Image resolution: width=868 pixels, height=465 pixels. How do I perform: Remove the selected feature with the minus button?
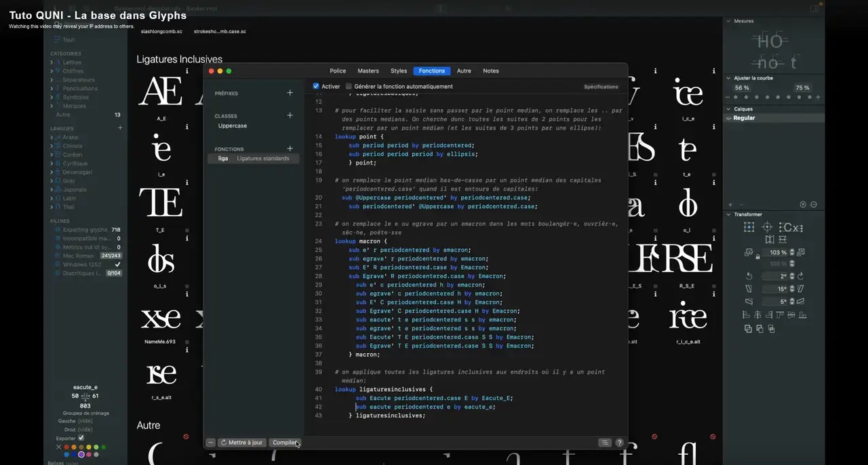tap(211, 443)
